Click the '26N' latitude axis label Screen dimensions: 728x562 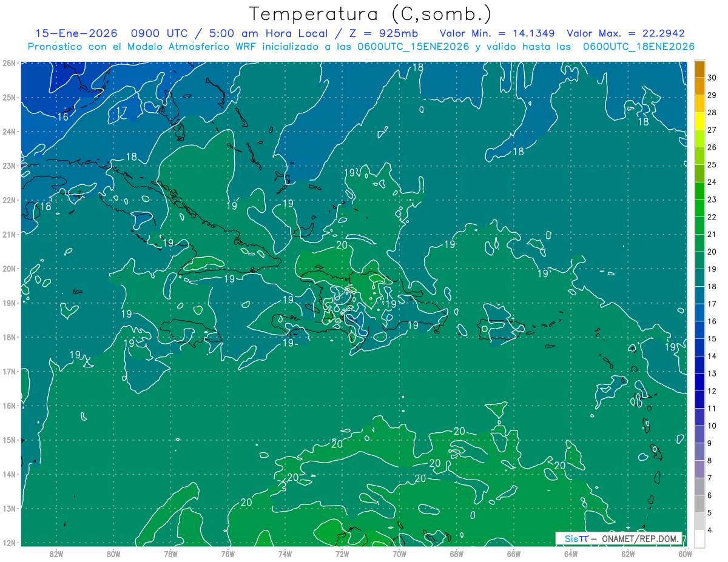click(8, 63)
